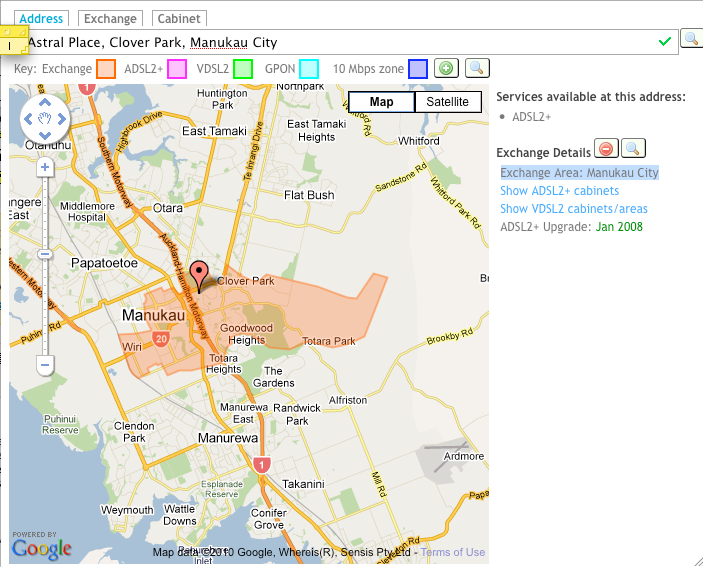Image resolution: width=703 pixels, height=567 pixels.
Task: Click State Highway 20 shield on map
Action: click(x=161, y=339)
